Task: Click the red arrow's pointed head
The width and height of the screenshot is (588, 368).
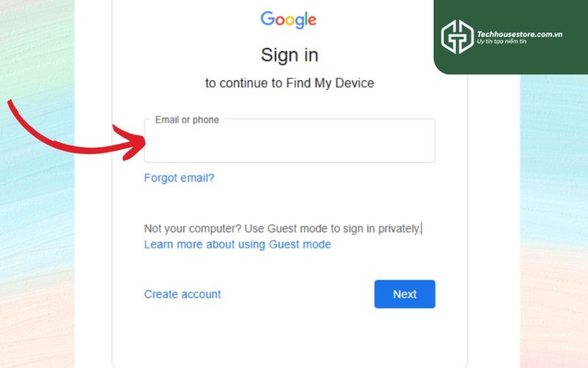Action: 132,143
